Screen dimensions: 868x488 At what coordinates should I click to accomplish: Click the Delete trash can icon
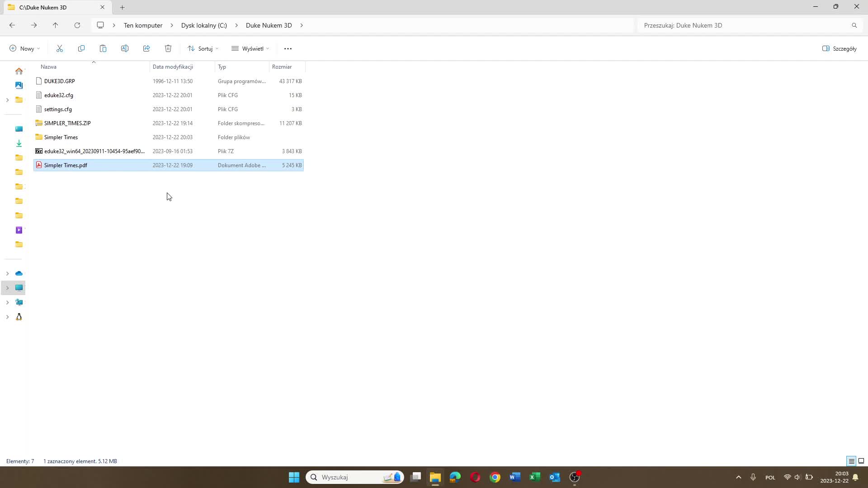[x=168, y=48]
